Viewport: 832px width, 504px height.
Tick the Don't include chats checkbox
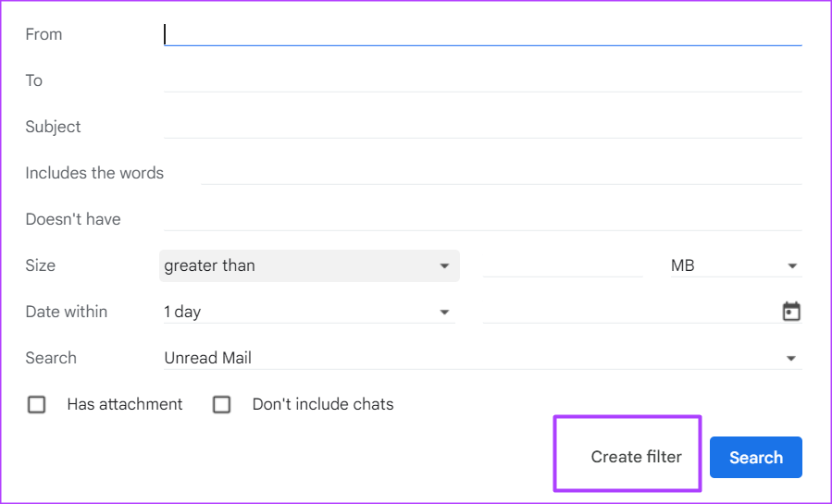[x=222, y=404]
